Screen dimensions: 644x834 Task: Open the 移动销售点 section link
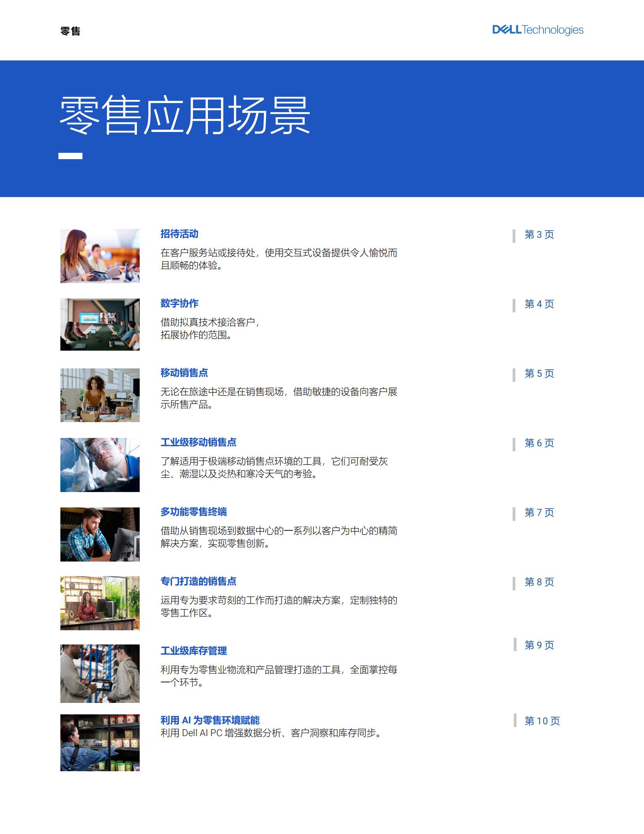(184, 373)
